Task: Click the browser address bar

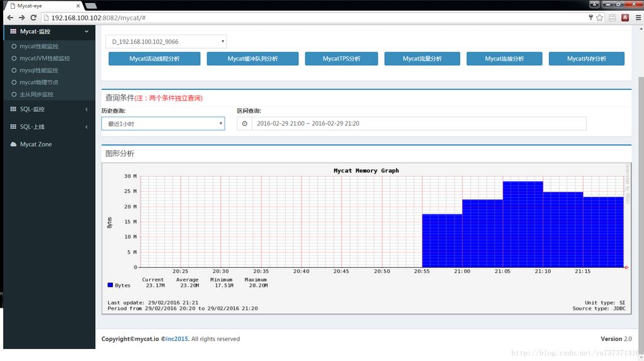Action: coord(314,18)
